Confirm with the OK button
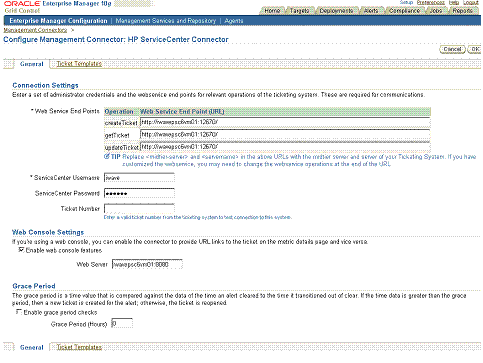 [475, 49]
